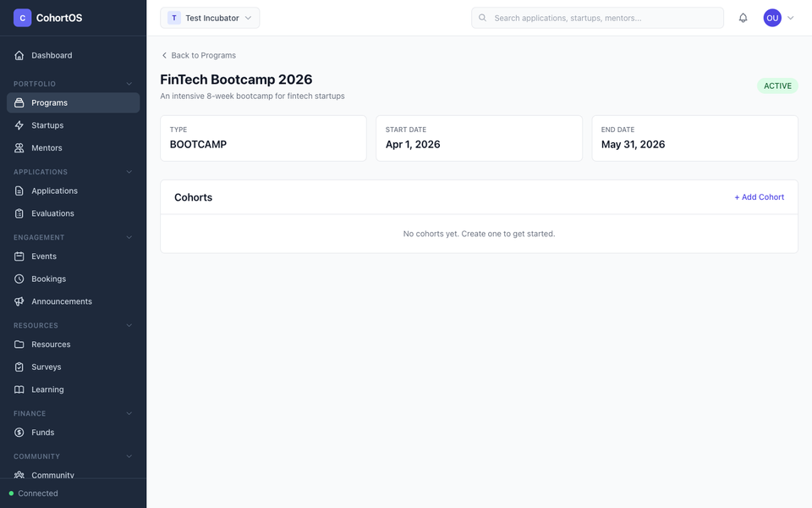Select the Startups sidebar icon
812x508 pixels.
point(18,124)
